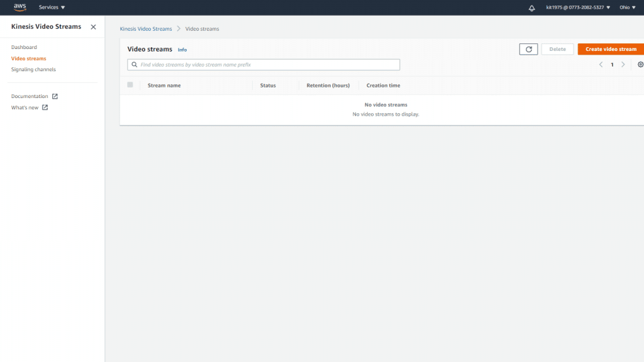Open the notifications bell icon

(531, 8)
